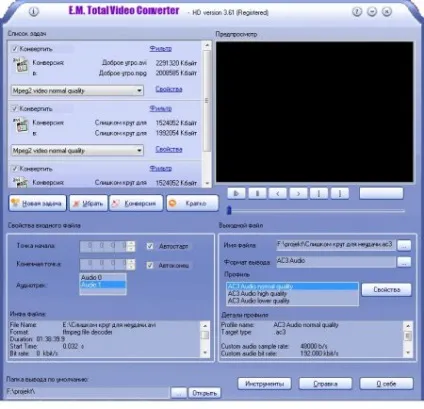Click Новая задача button
424x409 pixels.
[x=38, y=203]
